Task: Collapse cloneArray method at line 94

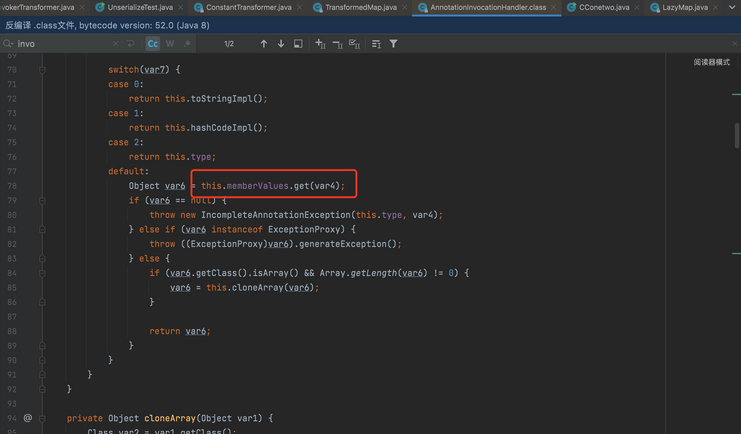Action: pos(42,418)
